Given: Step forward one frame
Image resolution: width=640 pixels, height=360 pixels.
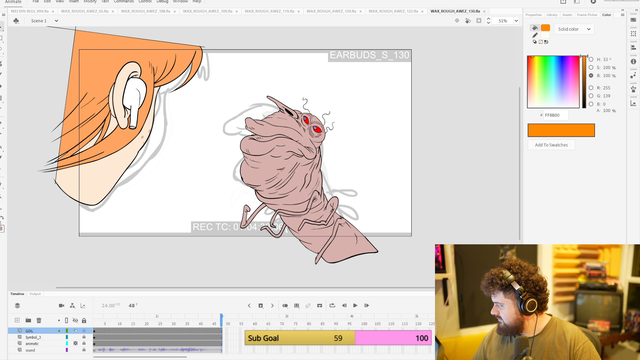Looking at the screenshot, I should coord(367,305).
